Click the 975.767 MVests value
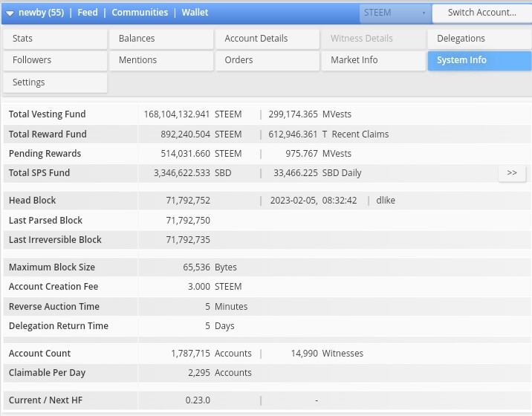 coord(318,154)
